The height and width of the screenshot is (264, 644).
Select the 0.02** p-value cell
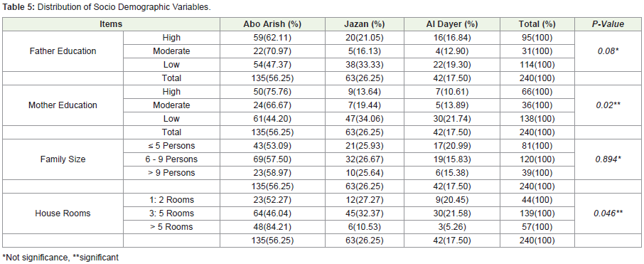(x=608, y=105)
